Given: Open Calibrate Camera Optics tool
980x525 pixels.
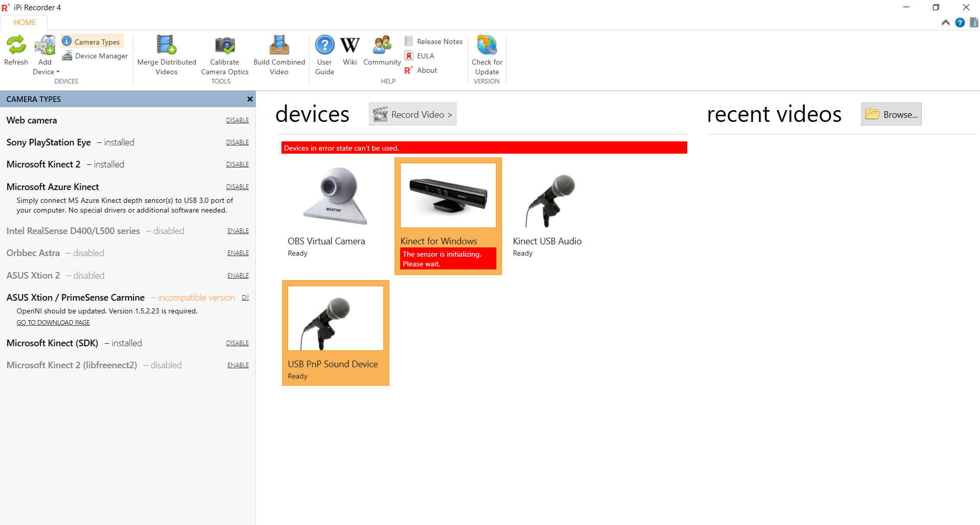Looking at the screenshot, I should [225, 55].
